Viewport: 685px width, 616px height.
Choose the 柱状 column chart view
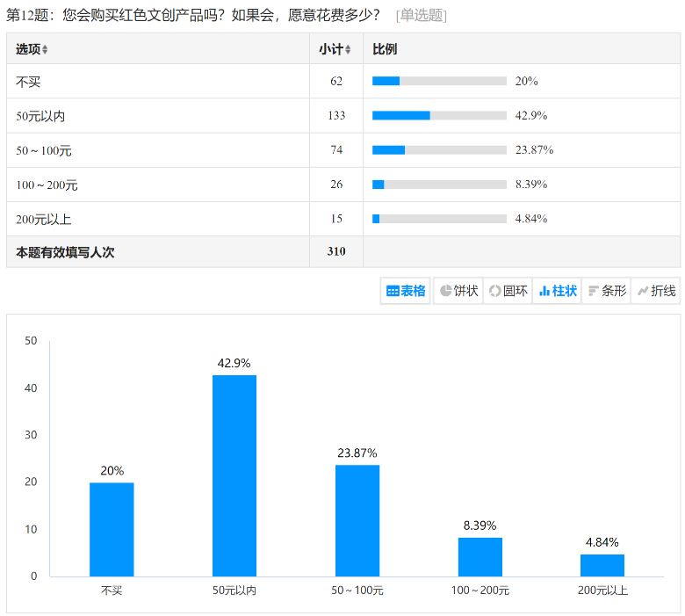[558, 291]
